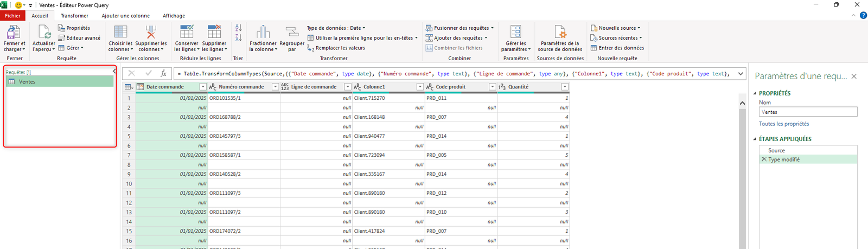
Task: Select the Ventes query in Requêtes pane
Action: [x=59, y=81]
